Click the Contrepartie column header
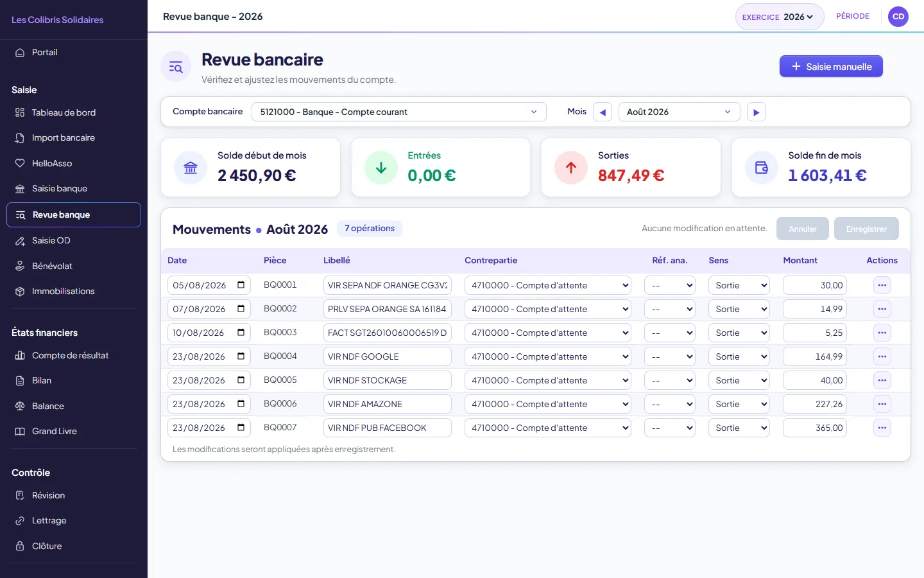The width and height of the screenshot is (924, 578). [491, 260]
